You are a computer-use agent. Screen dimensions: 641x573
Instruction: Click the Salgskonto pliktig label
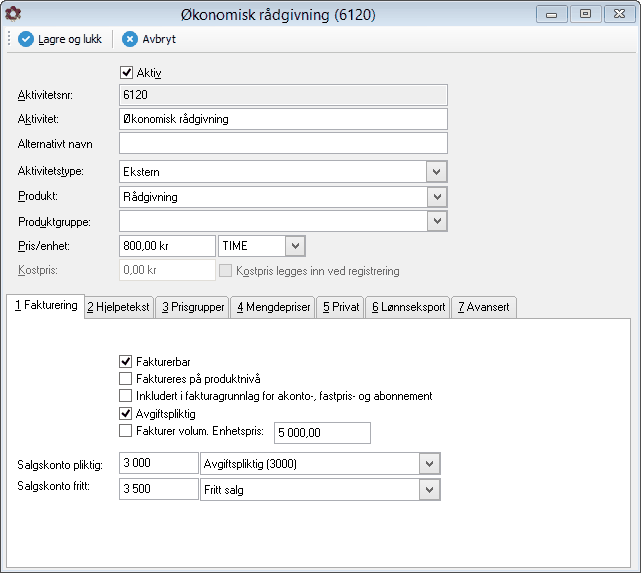coord(60,465)
